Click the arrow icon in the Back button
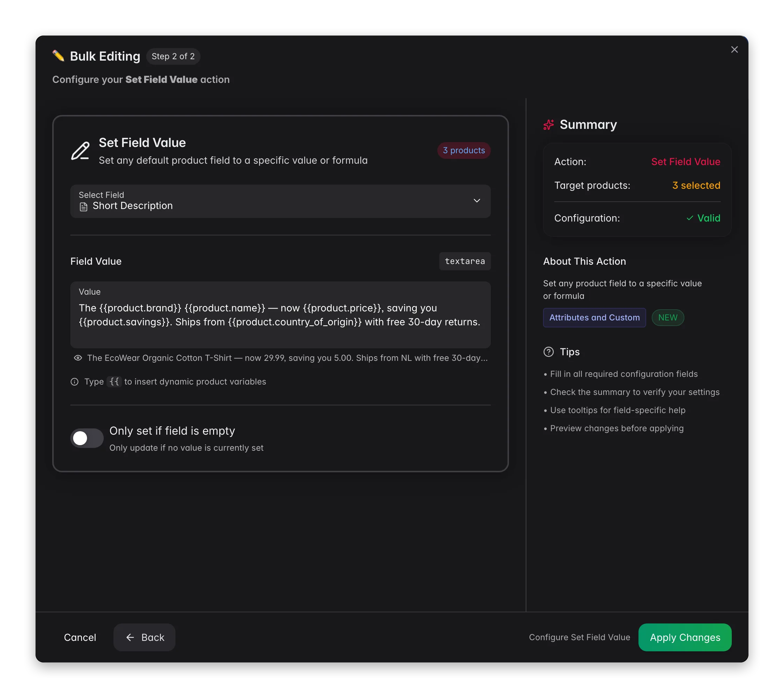This screenshot has width=784, height=698. [130, 637]
